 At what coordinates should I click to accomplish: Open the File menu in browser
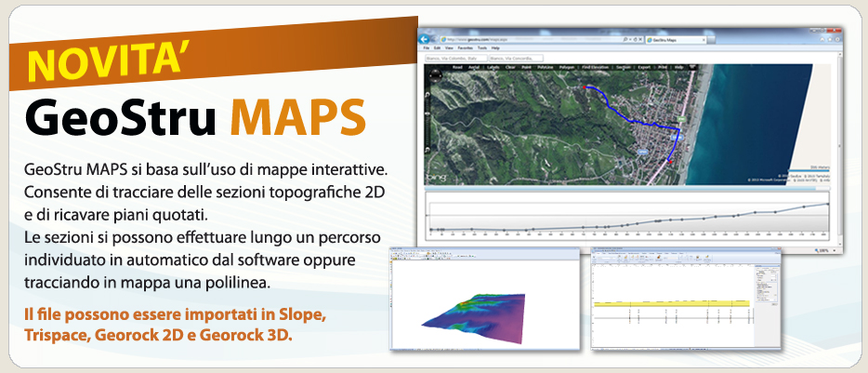(427, 48)
